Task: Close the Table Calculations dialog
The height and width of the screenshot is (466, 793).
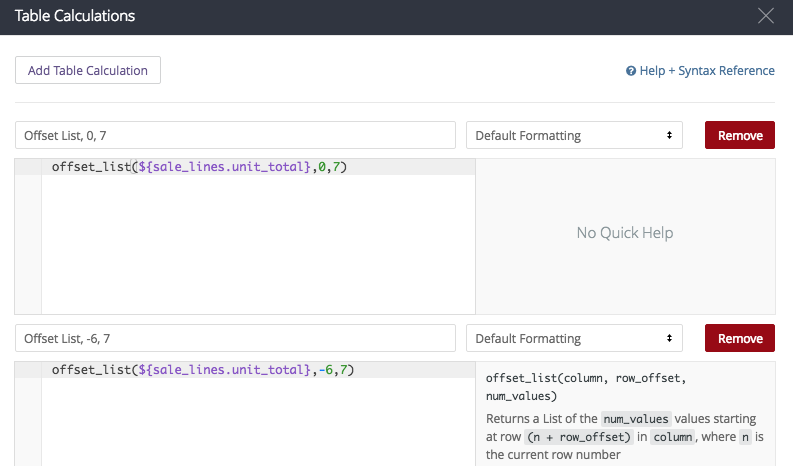Action: [x=766, y=16]
